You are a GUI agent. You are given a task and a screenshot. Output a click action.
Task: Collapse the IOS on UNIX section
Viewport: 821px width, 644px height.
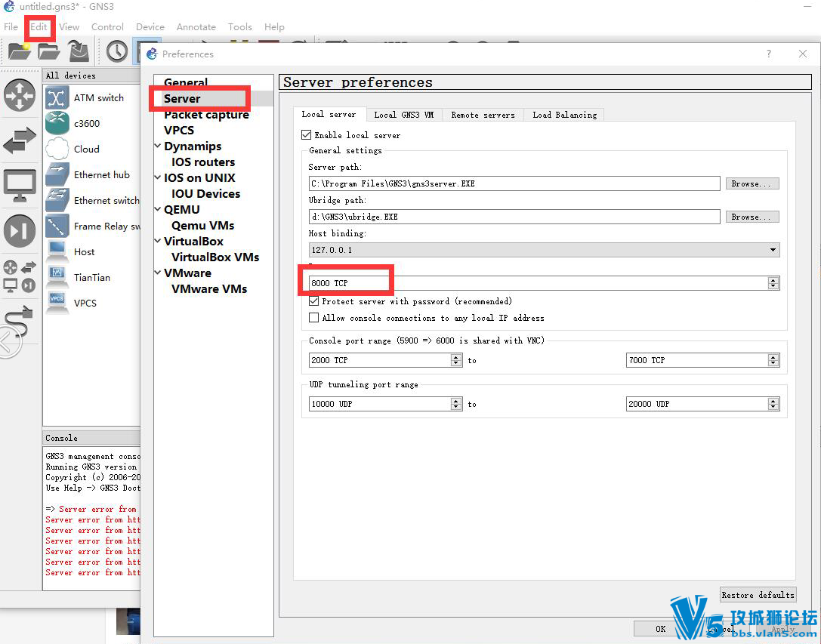[x=158, y=177]
